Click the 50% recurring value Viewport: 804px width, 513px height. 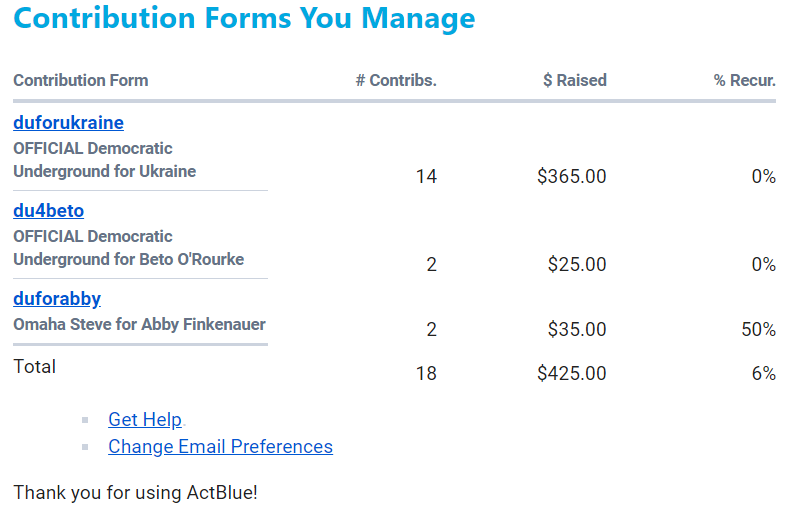pyautogui.click(x=758, y=330)
